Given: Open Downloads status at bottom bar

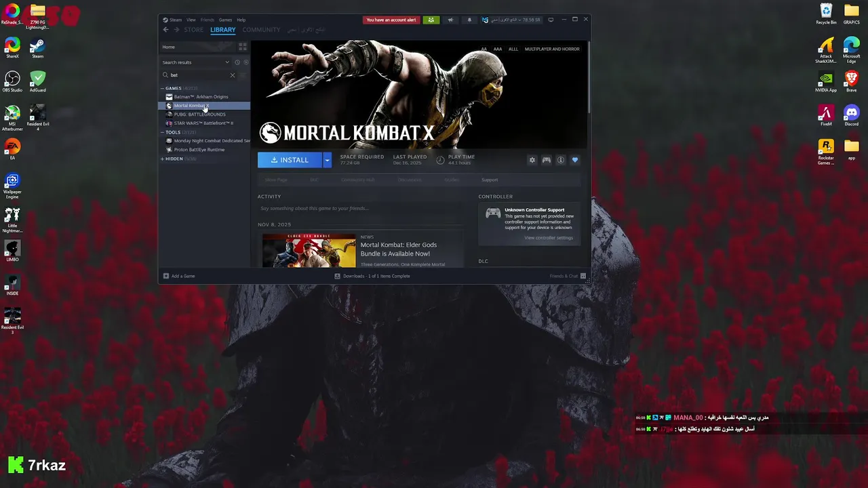Looking at the screenshot, I should [372, 276].
